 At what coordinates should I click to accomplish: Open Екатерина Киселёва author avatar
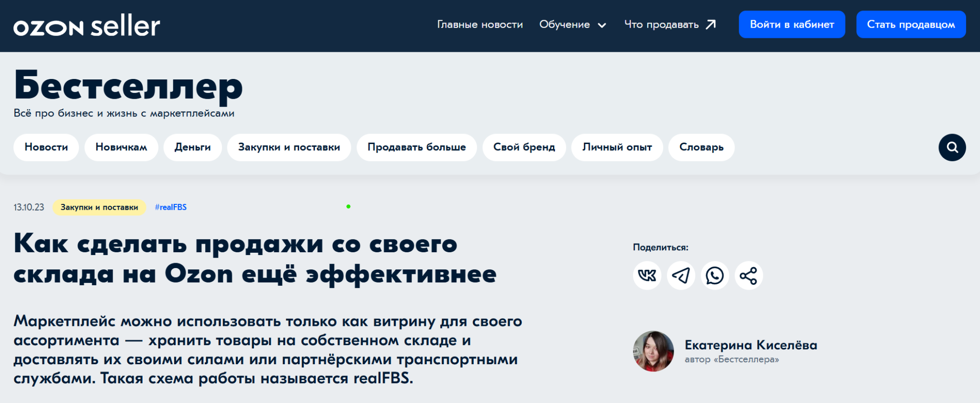click(653, 351)
